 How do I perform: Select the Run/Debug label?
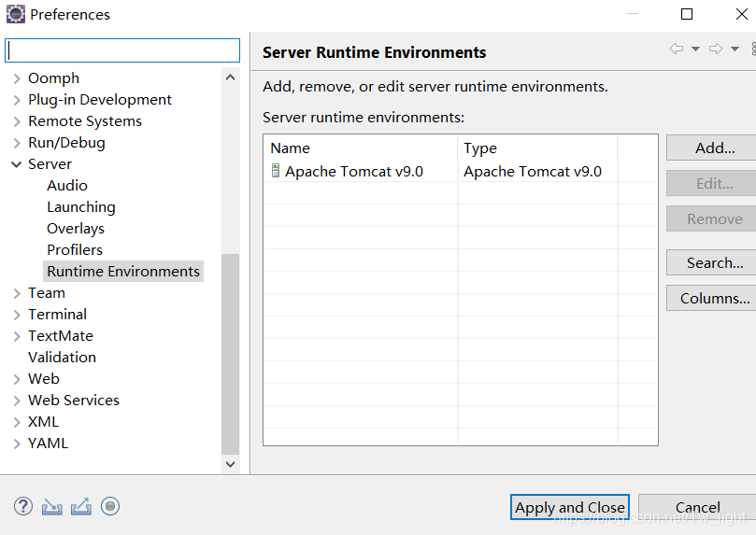tap(66, 143)
